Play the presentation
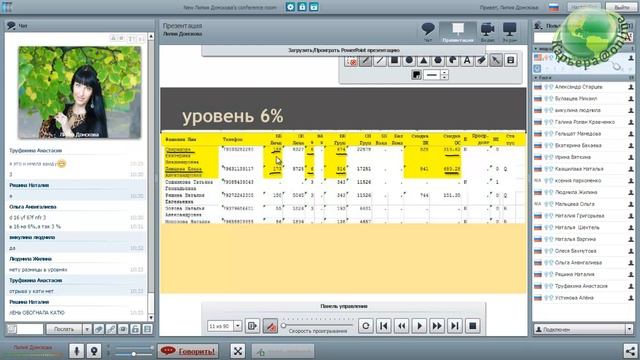 [419, 326]
